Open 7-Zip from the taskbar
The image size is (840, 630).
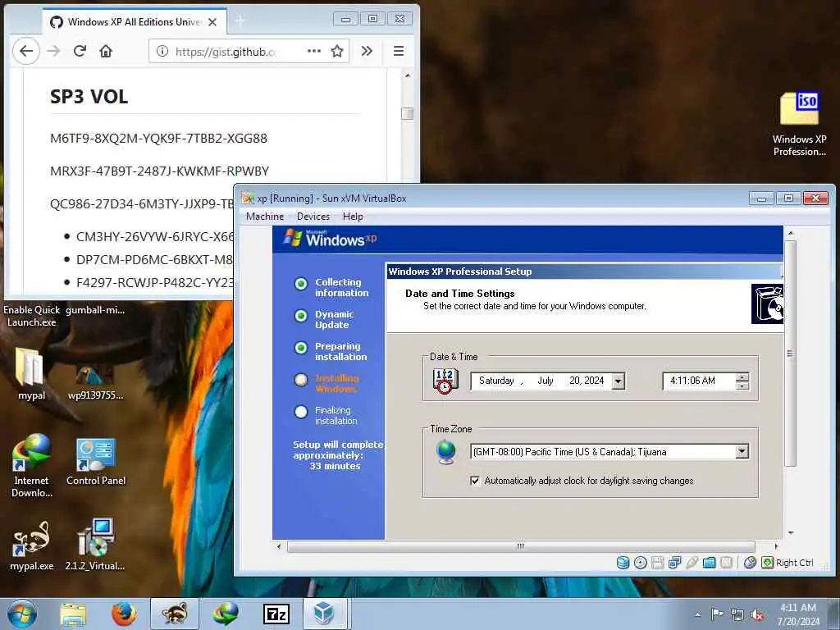(276, 614)
